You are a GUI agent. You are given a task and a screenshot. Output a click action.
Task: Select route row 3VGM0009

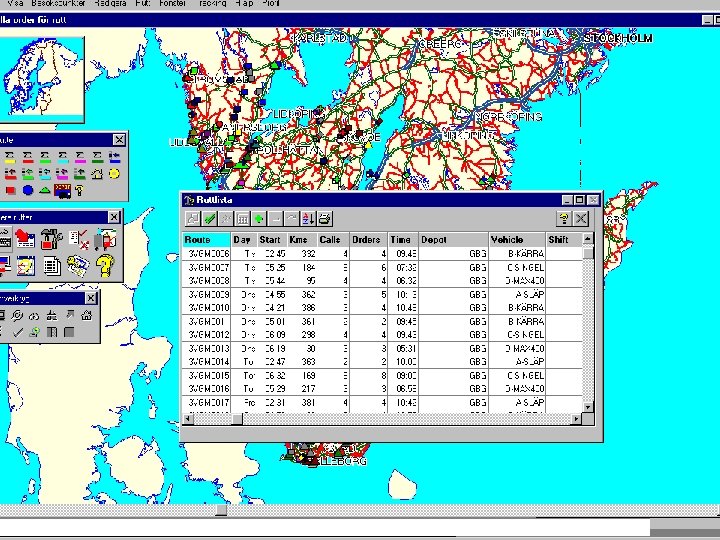click(208, 295)
